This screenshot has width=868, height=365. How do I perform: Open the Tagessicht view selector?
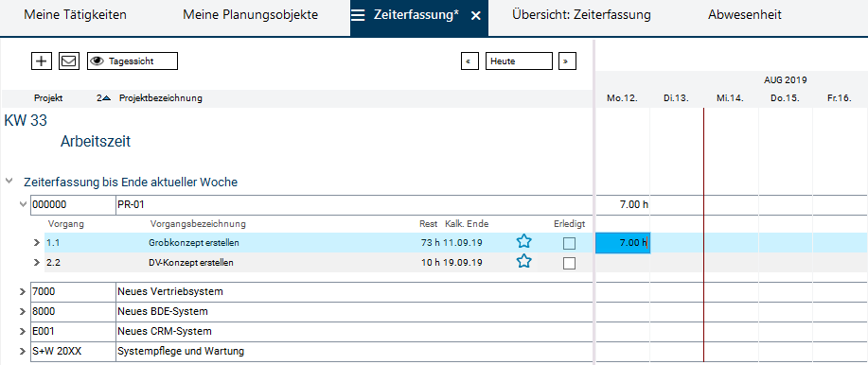click(133, 61)
